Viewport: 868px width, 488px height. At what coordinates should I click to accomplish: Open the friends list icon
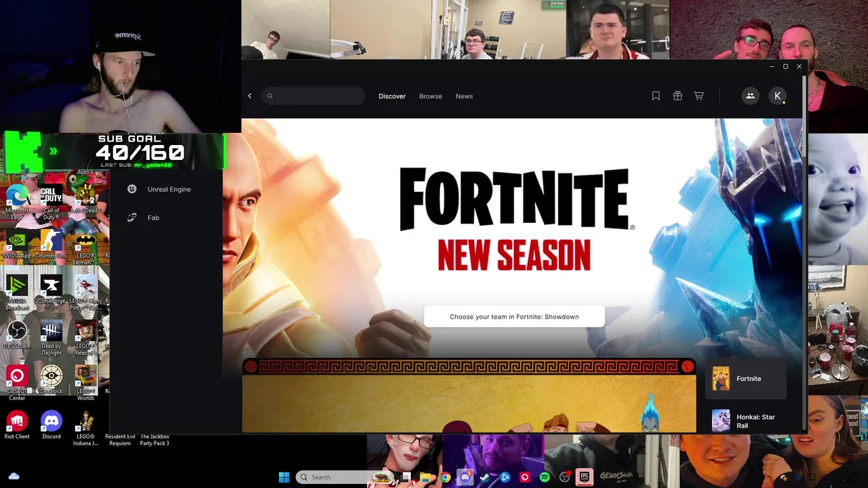750,96
